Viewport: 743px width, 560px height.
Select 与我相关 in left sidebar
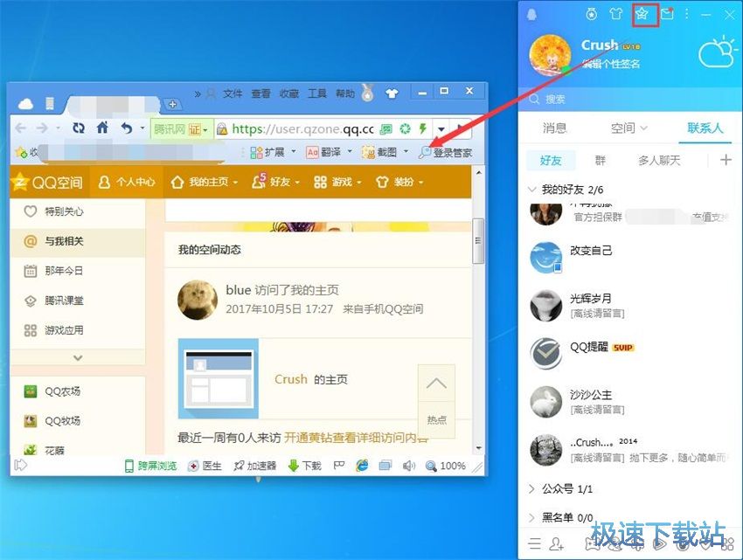click(78, 241)
